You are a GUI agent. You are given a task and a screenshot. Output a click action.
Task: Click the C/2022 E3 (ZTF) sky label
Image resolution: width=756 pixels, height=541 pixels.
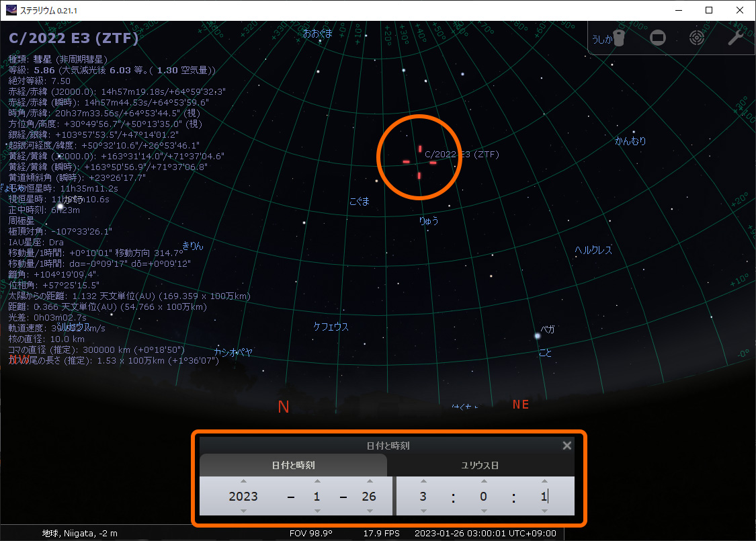pos(462,155)
